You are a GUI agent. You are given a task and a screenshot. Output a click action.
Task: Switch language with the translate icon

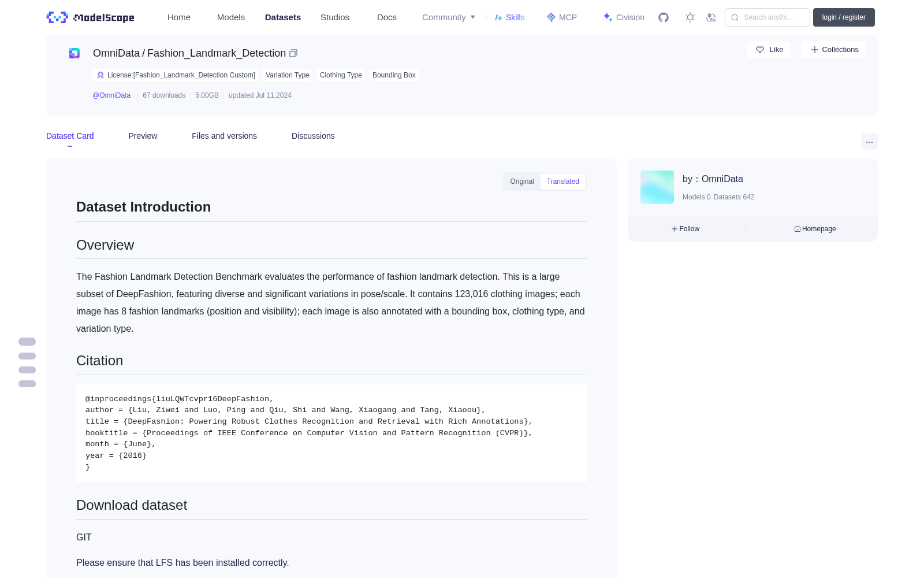711,17
